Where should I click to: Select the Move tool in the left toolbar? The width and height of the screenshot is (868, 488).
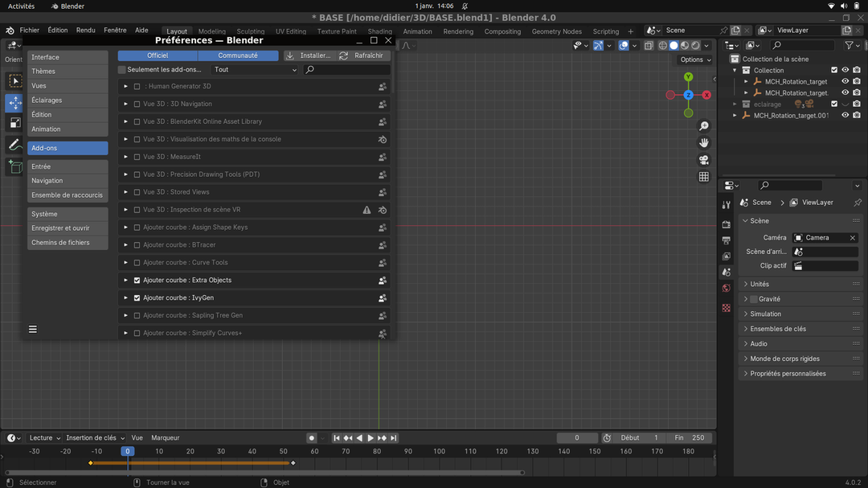point(14,103)
